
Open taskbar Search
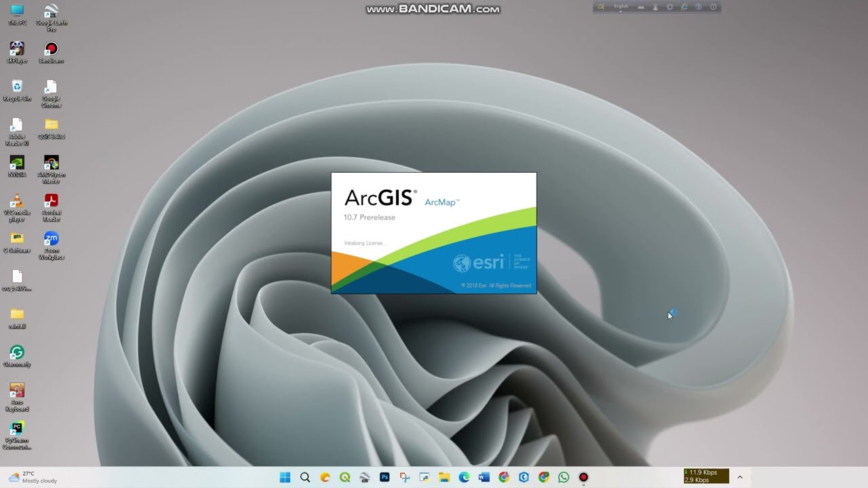(305, 477)
